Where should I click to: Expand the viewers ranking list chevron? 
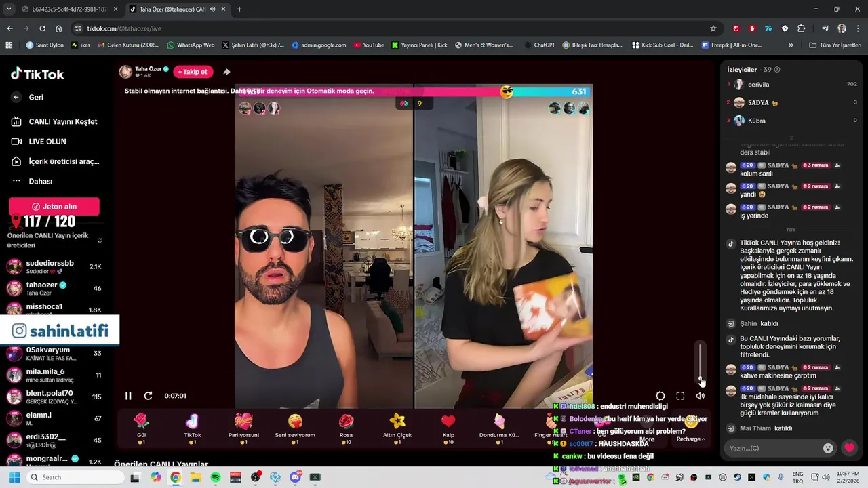pyautogui.click(x=791, y=137)
